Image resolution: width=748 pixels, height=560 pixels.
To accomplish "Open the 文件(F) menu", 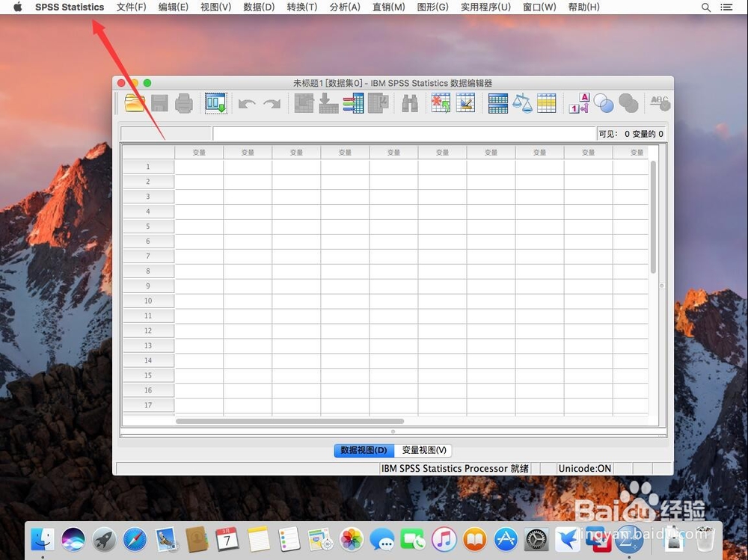I will [x=131, y=7].
